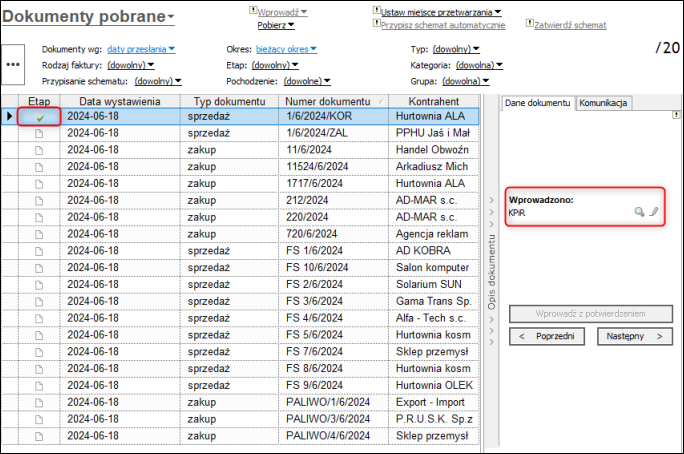This screenshot has width=684, height=454.
Task: Open the Dokumenty pobrane title dropdown
Action: pos(88,17)
